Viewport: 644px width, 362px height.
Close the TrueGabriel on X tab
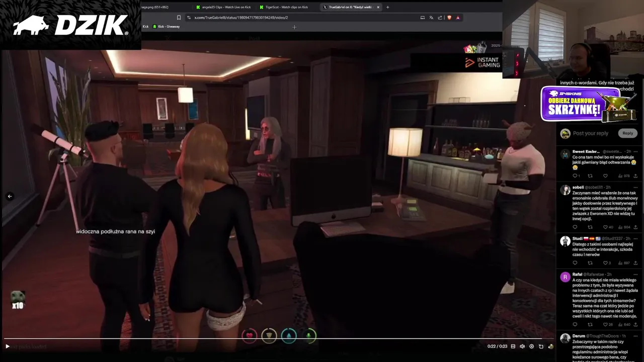(378, 7)
